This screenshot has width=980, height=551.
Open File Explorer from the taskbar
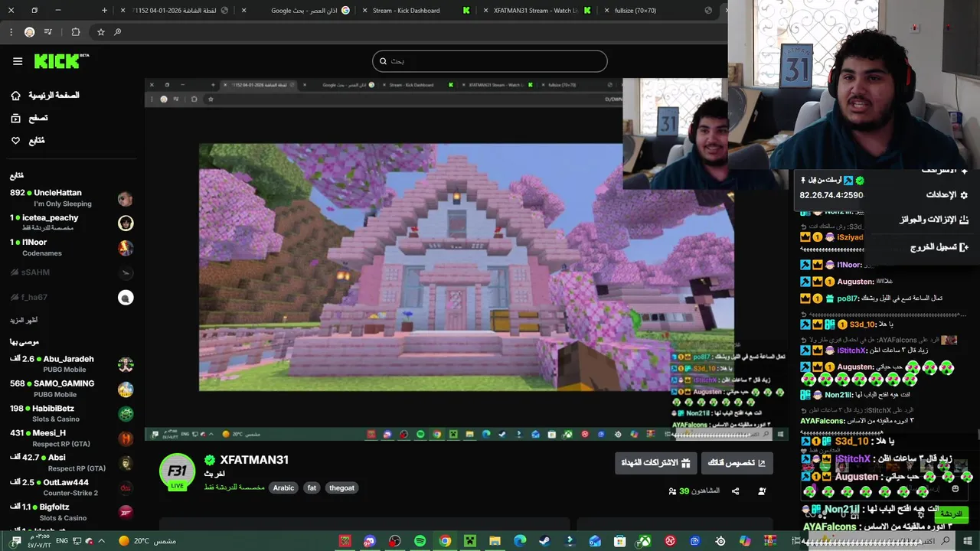click(495, 541)
